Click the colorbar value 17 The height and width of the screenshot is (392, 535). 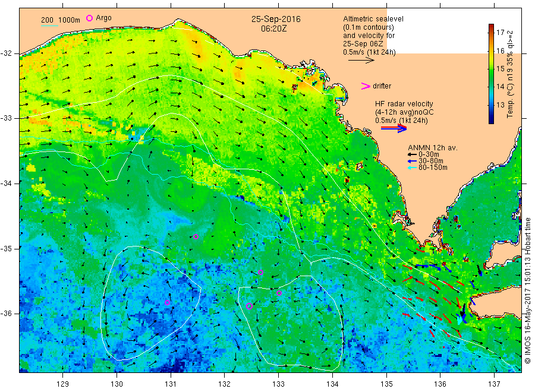[500, 33]
